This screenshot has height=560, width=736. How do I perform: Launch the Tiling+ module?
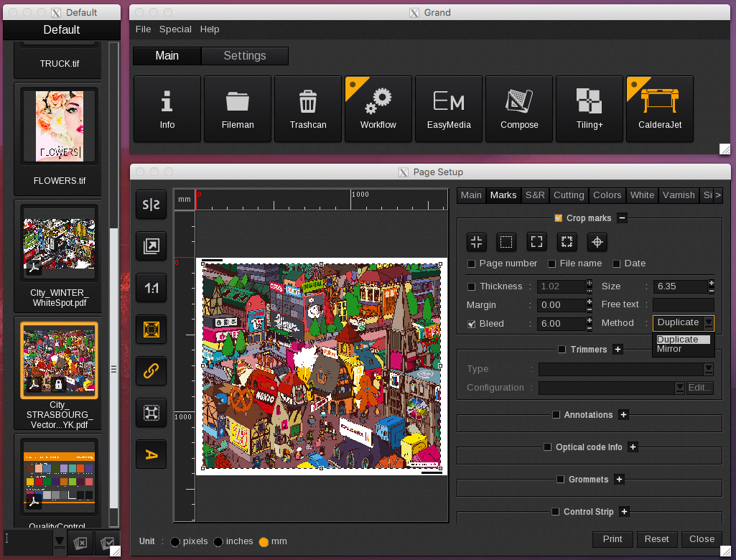click(590, 109)
